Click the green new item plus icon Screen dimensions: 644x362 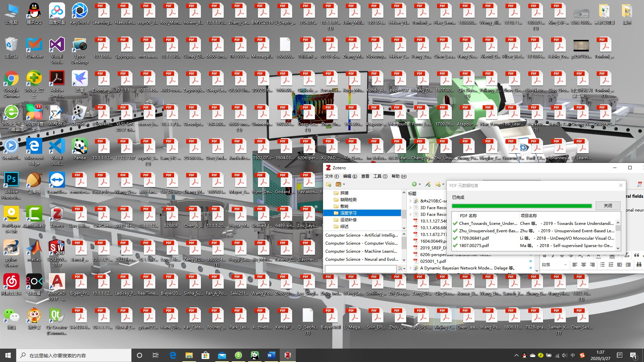[x=414, y=184]
